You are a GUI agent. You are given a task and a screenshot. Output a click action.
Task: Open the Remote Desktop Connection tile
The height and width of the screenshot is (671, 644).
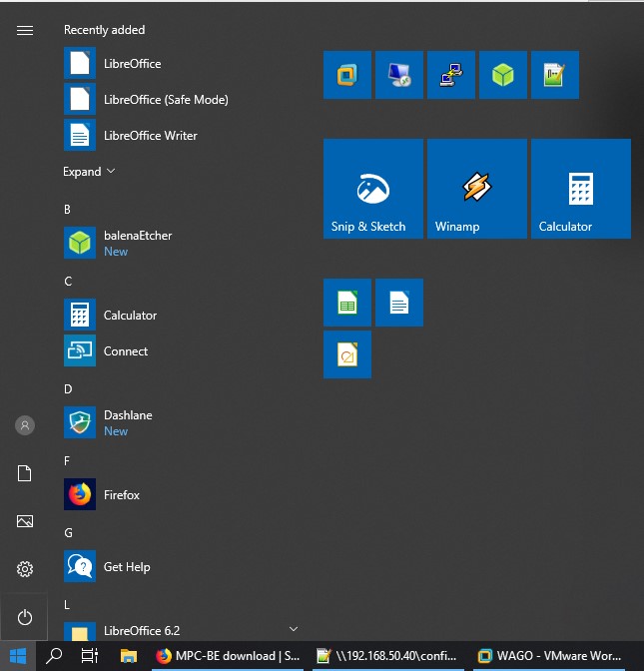pyautogui.click(x=399, y=75)
